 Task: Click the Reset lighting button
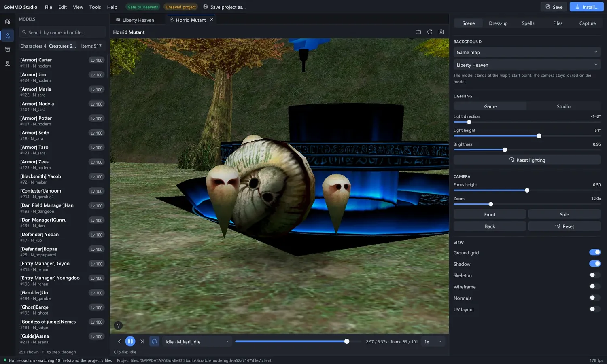click(x=527, y=160)
